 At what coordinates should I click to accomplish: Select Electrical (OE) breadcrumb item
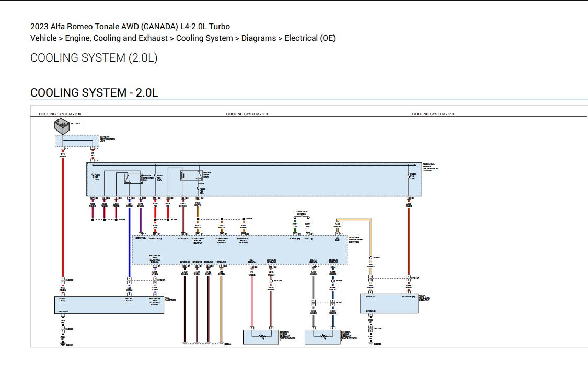(x=310, y=38)
